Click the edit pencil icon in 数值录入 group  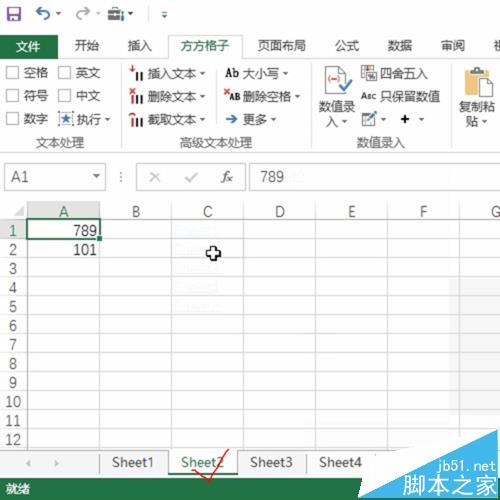pyautogui.click(x=369, y=119)
